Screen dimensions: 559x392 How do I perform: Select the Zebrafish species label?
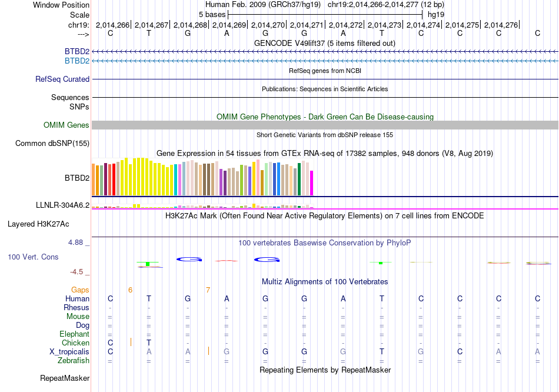tap(74, 361)
